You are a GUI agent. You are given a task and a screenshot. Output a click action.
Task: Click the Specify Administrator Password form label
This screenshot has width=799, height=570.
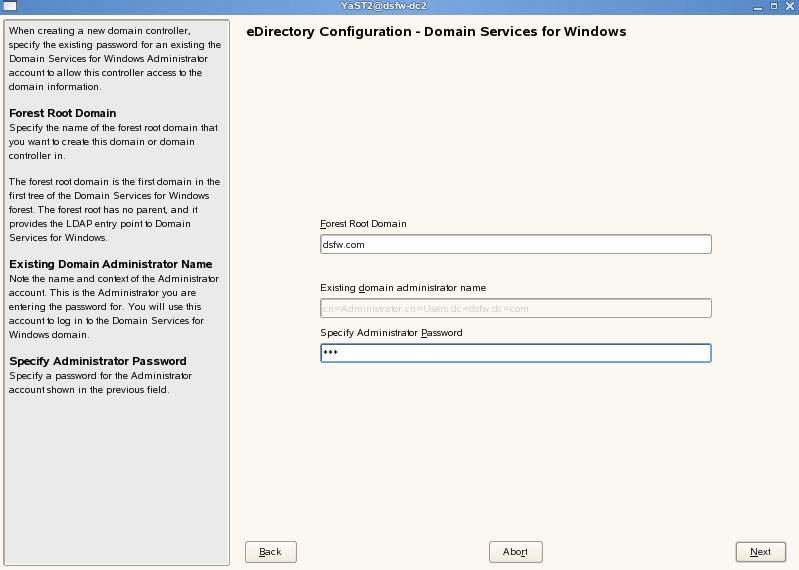(x=391, y=332)
